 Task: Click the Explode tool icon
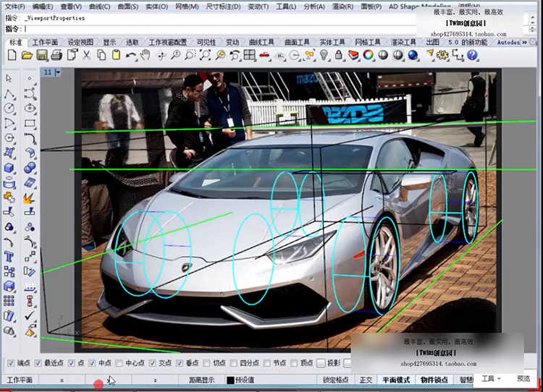point(30,197)
